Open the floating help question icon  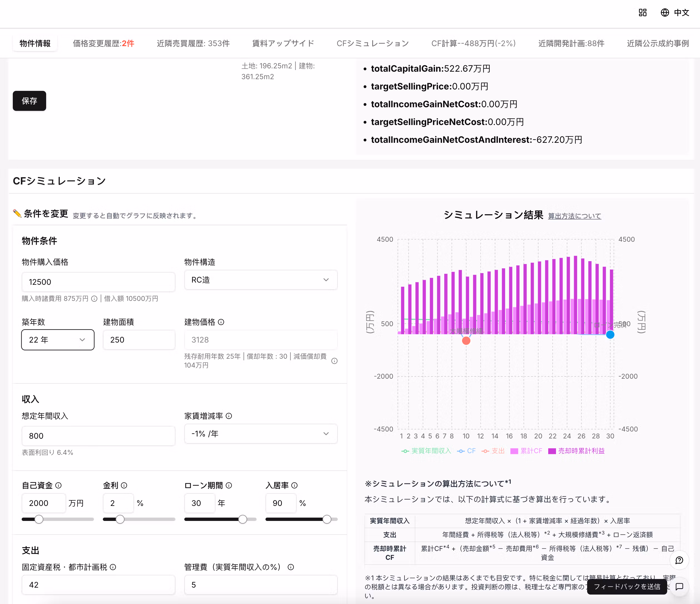[679, 560]
